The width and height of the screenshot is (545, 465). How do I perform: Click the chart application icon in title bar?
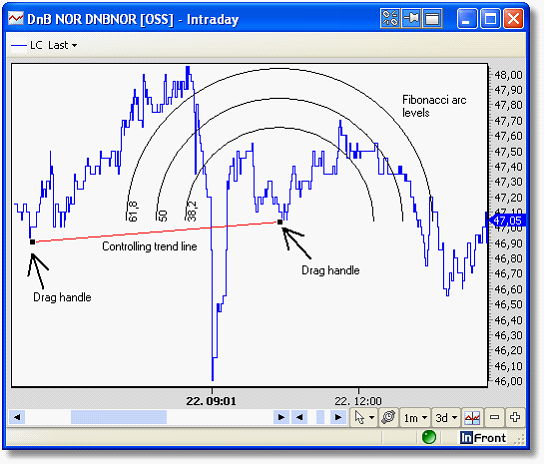(16, 18)
